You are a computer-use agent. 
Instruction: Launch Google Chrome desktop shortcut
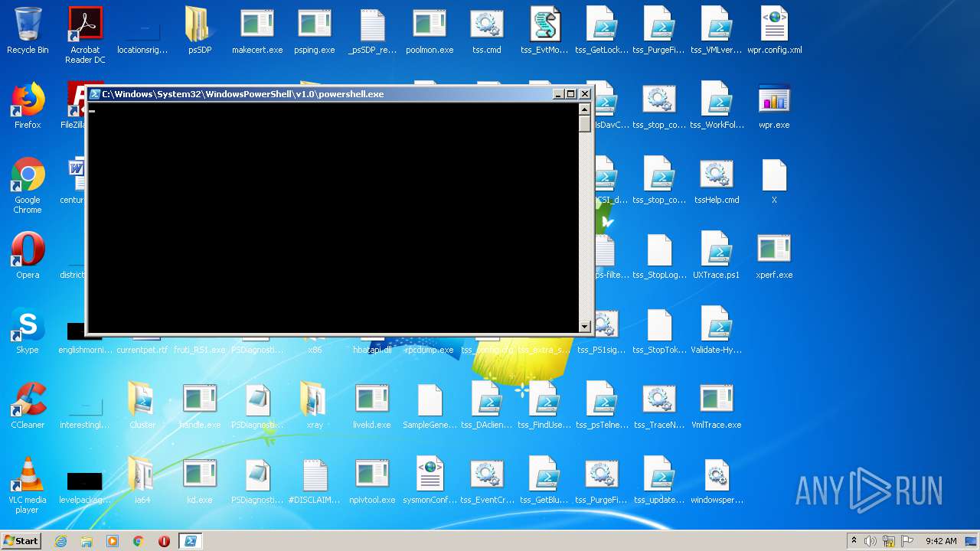28,186
